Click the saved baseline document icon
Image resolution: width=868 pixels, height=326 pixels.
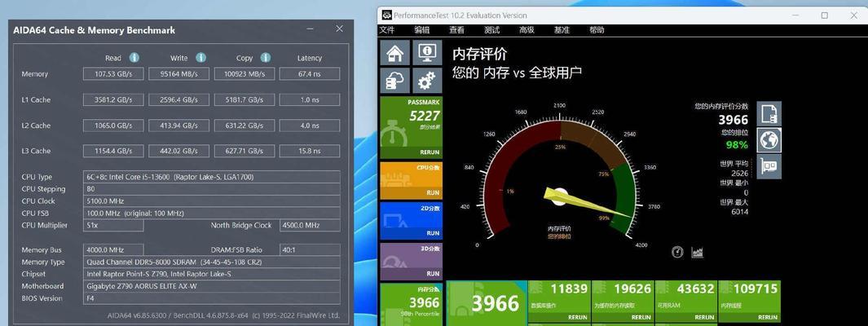769,114
